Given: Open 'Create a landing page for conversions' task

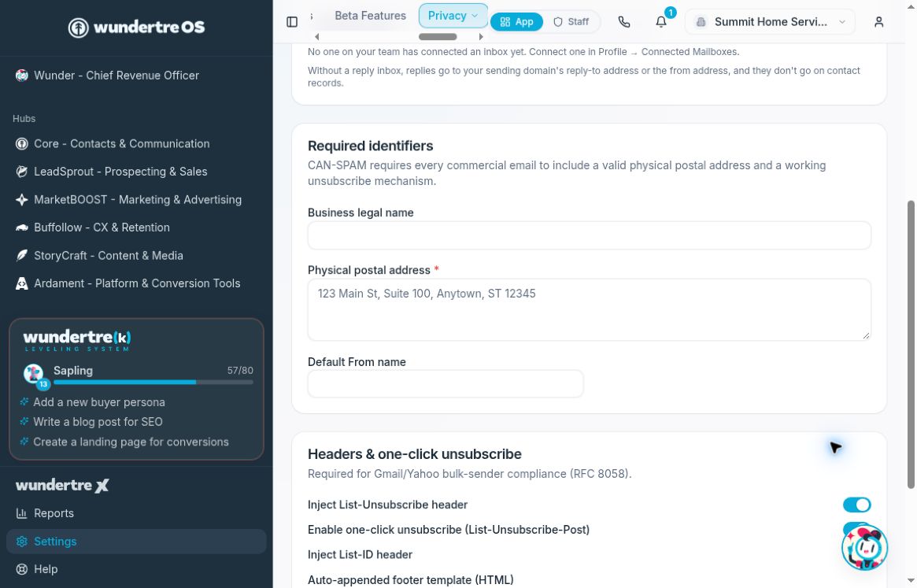Looking at the screenshot, I should 131,442.
